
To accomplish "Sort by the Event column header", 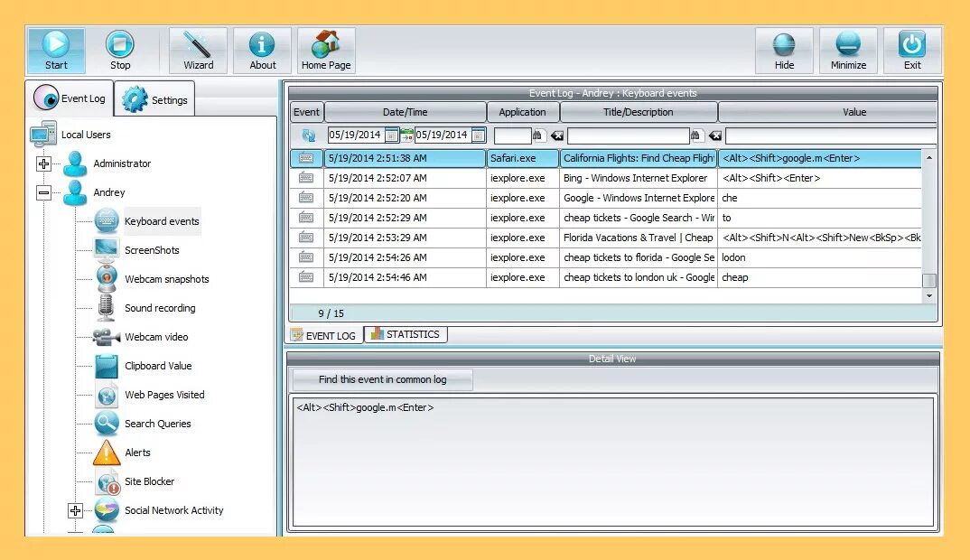I will (306, 112).
